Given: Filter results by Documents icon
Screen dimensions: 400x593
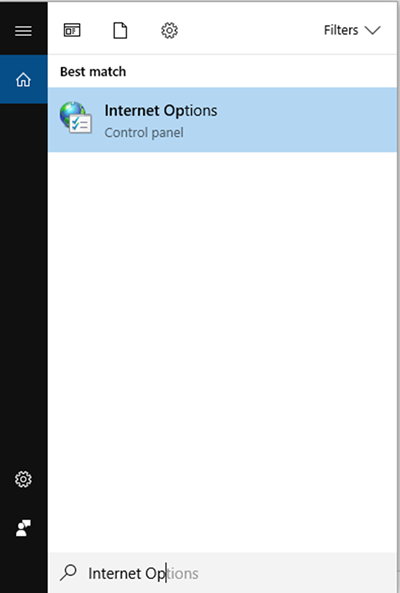Looking at the screenshot, I should [120, 30].
